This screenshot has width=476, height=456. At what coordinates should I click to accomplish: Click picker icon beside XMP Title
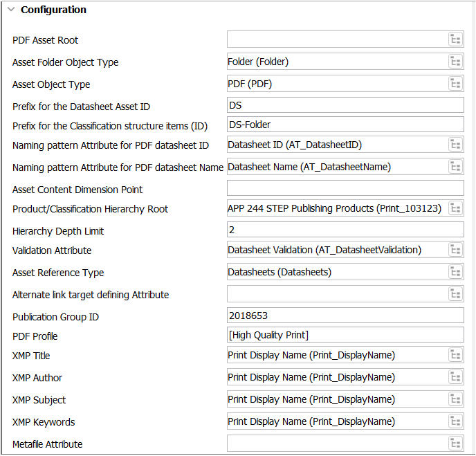pos(455,355)
